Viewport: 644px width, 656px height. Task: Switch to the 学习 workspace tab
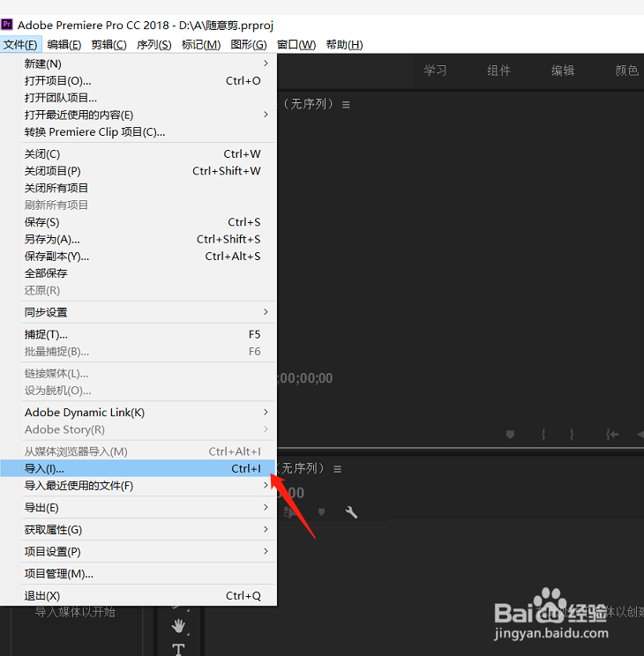(x=435, y=71)
